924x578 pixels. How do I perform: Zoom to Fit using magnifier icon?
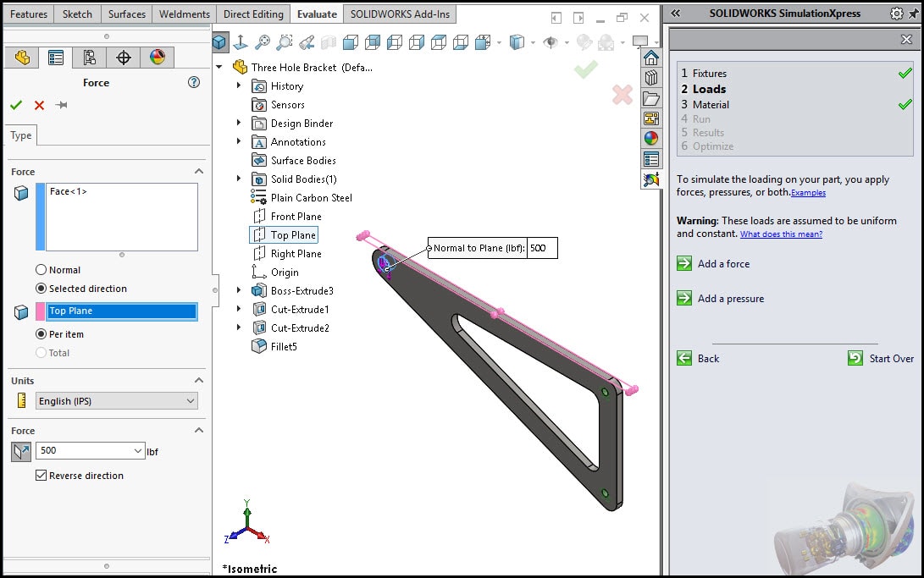(x=263, y=41)
